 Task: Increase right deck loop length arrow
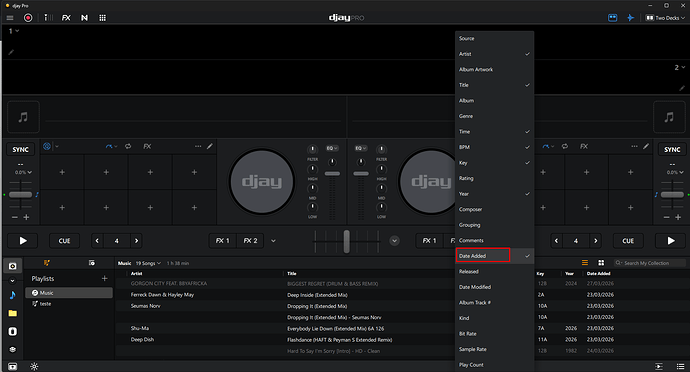(595, 241)
